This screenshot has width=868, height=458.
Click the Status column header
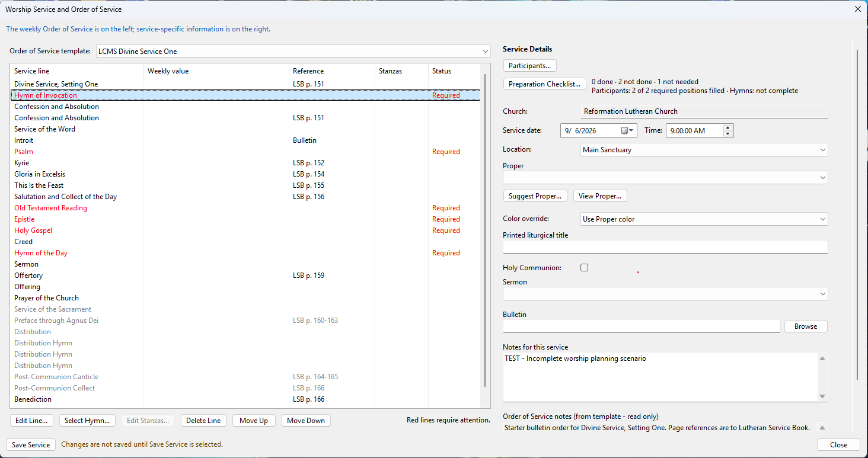point(454,71)
